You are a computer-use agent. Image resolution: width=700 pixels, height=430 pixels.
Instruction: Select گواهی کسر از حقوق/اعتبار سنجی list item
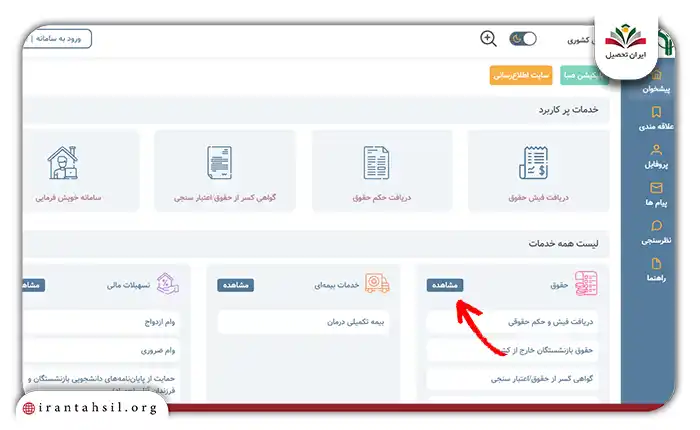(512, 379)
